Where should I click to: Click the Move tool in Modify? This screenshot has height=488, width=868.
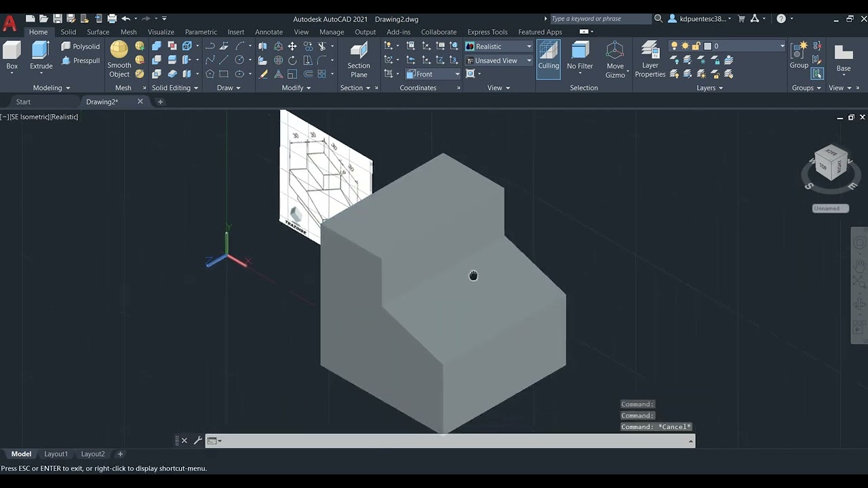tap(292, 46)
